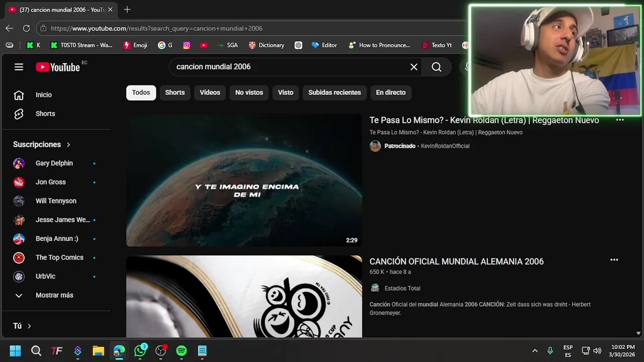The height and width of the screenshot is (362, 644).
Task: Select the Shorts filter chip
Action: (x=175, y=93)
